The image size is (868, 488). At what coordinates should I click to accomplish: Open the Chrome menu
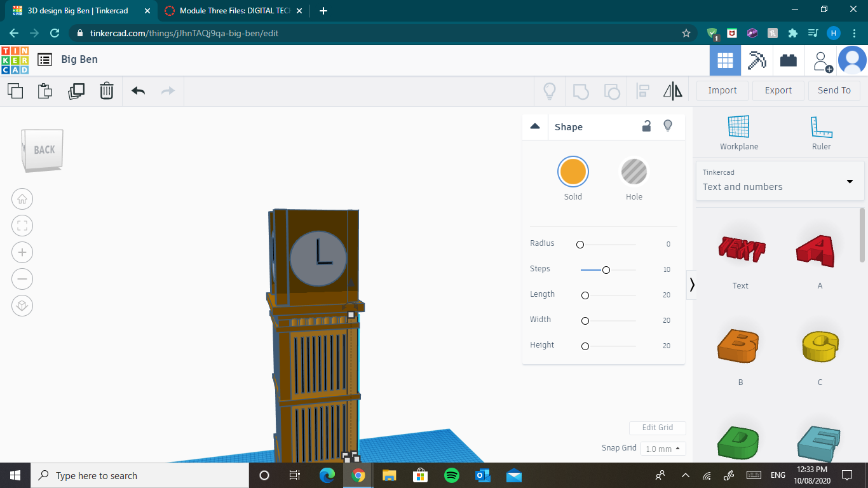tap(853, 33)
